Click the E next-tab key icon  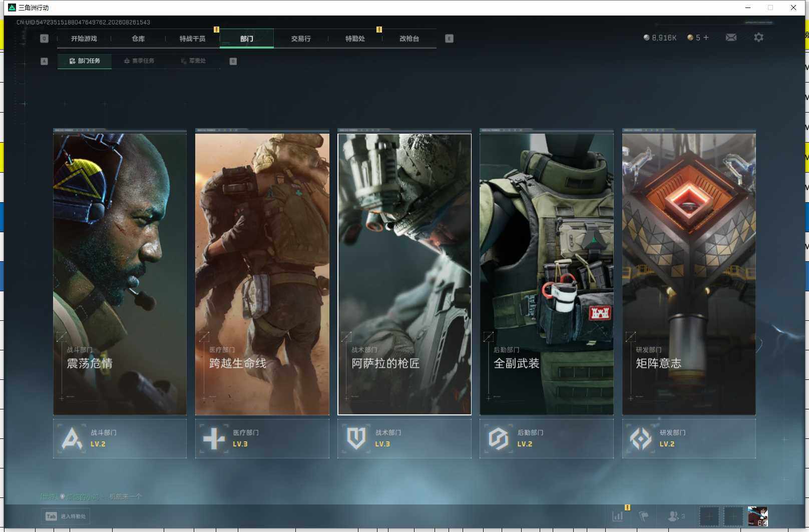click(x=449, y=39)
